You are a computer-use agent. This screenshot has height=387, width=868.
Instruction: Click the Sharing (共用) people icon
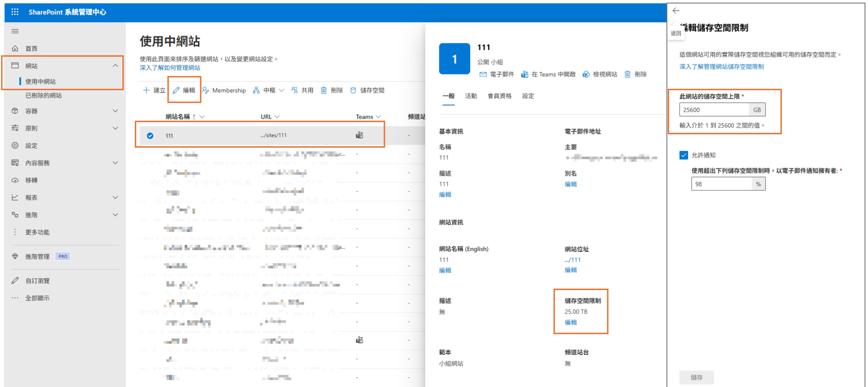(x=295, y=90)
